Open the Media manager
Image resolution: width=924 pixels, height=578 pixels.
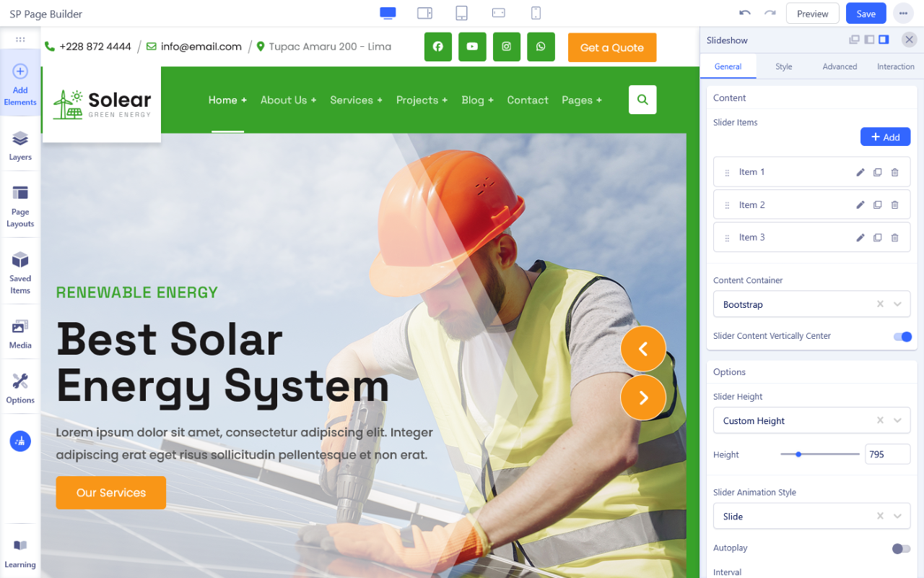(x=20, y=334)
